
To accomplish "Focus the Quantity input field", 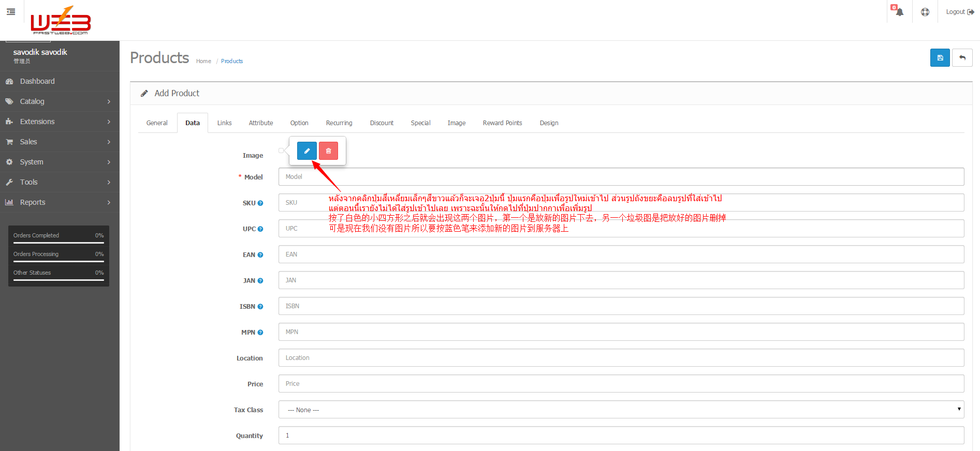I will (621, 435).
